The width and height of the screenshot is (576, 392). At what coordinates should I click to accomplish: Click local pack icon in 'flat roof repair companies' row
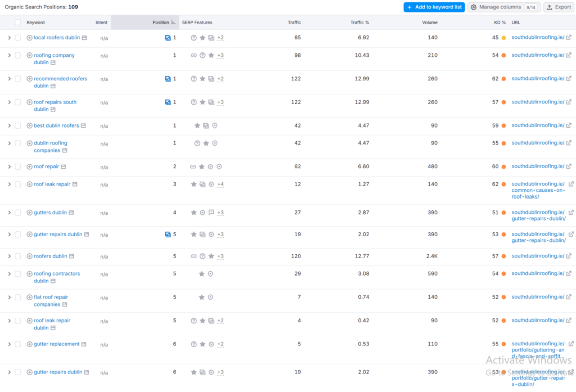tap(210, 297)
